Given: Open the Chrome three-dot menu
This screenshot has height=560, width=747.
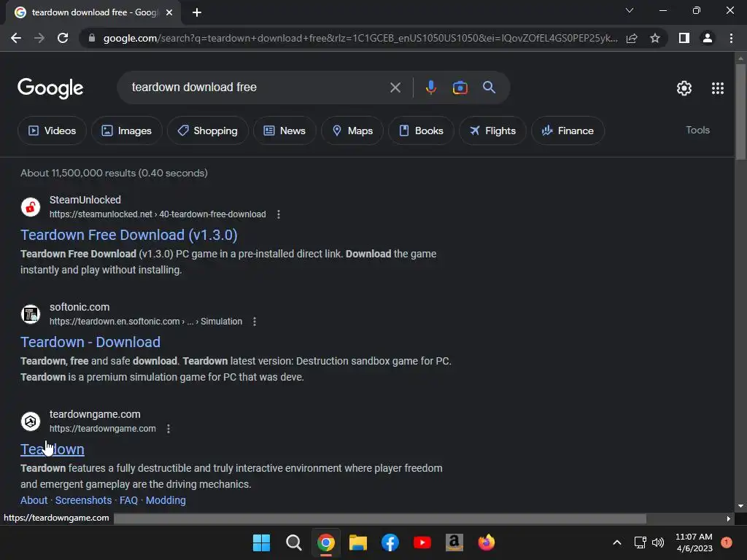Looking at the screenshot, I should tap(731, 38).
